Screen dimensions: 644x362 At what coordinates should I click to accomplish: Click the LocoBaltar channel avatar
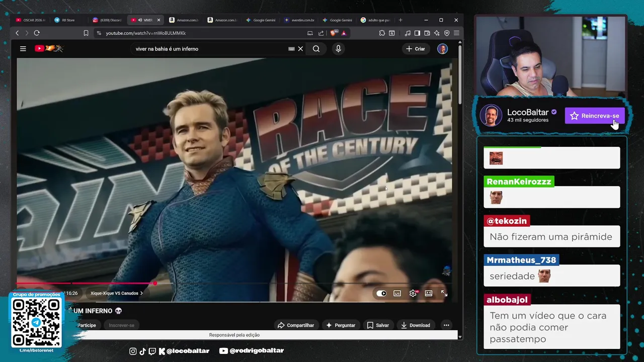491,116
